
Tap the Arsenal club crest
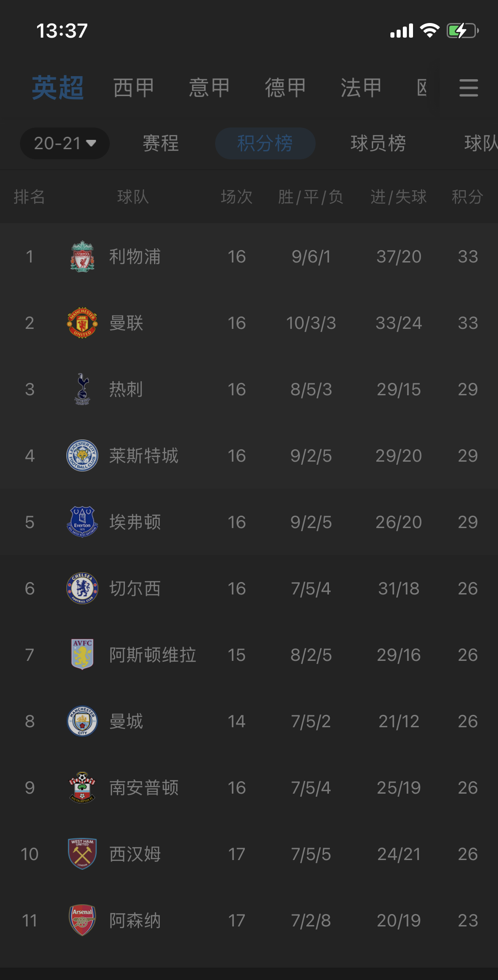point(82,920)
